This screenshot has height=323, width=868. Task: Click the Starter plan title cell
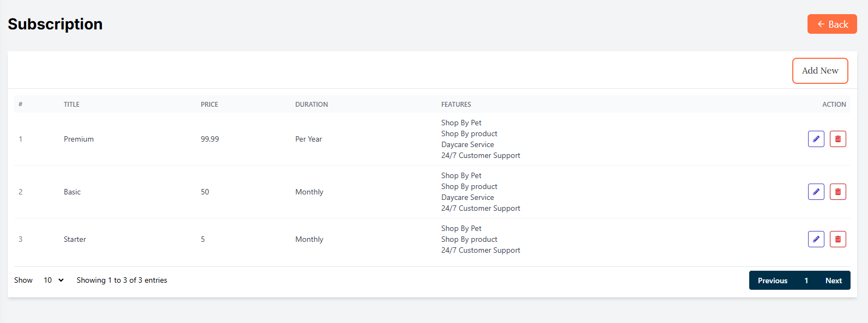(x=75, y=239)
